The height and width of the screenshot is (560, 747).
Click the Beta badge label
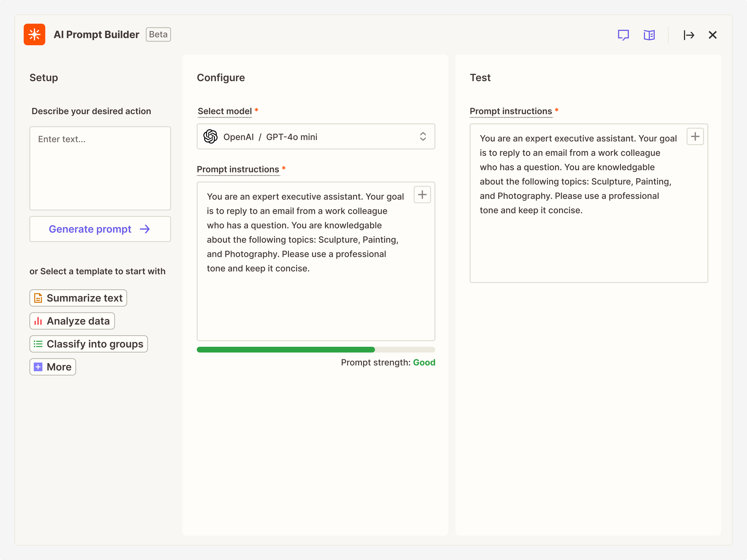pyautogui.click(x=158, y=34)
